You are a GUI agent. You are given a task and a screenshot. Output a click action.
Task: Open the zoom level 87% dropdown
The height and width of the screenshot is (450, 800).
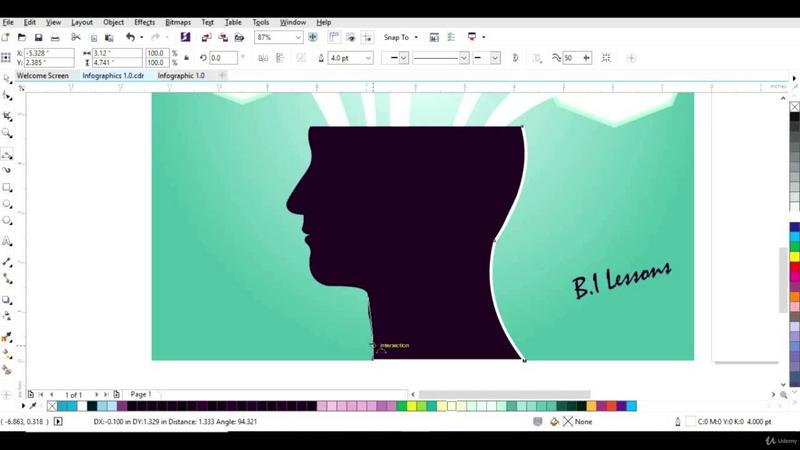pyautogui.click(x=298, y=37)
